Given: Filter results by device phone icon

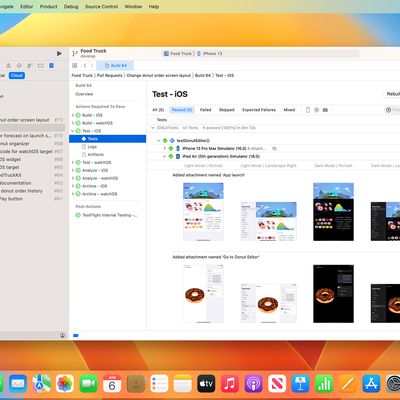Looking at the screenshot, I should tap(308, 110).
